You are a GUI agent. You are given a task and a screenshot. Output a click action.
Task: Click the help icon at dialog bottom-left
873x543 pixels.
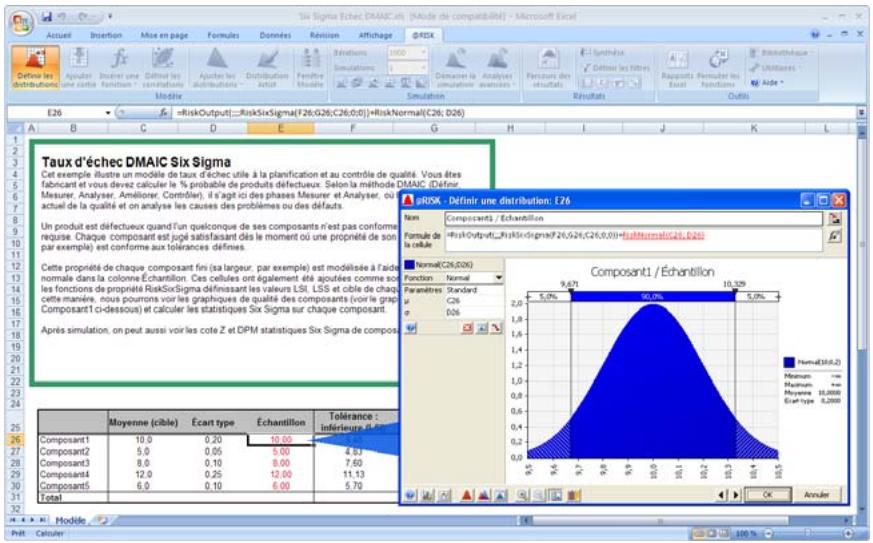pyautogui.click(x=410, y=494)
